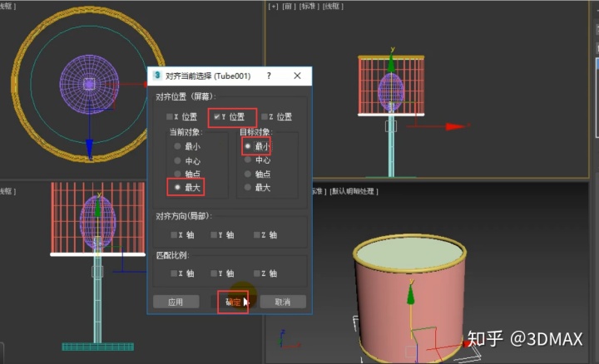599x364 pixels.
Task: Select the teal base plate in left view
Action: 98,347
